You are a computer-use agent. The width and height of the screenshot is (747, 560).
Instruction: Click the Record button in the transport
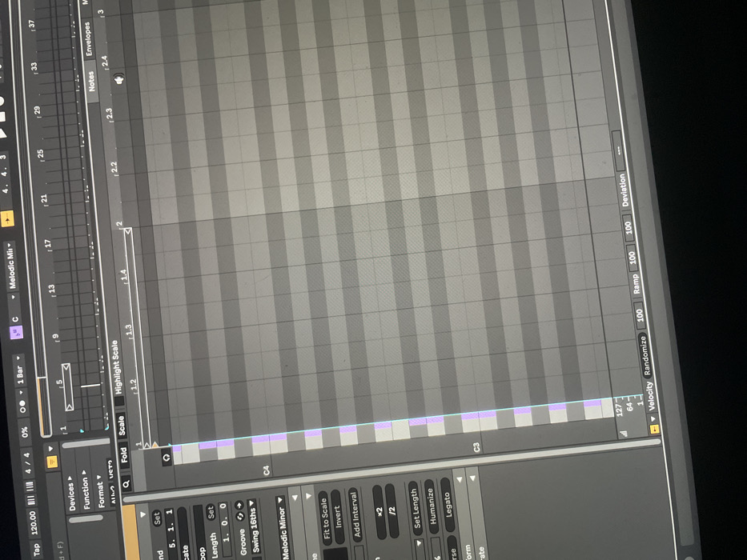[2, 101]
